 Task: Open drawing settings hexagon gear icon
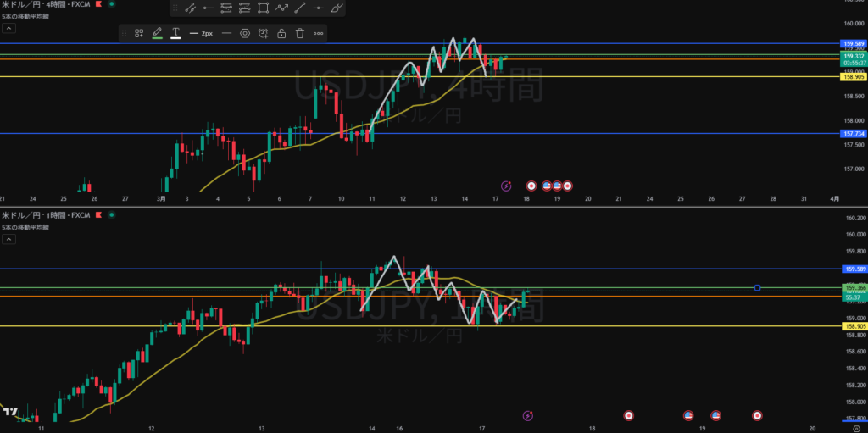coord(245,33)
